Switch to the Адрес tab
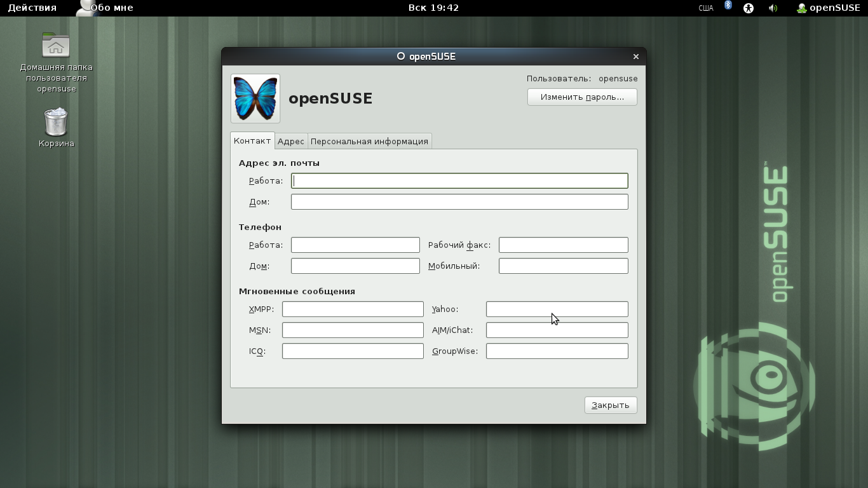 pos(291,141)
